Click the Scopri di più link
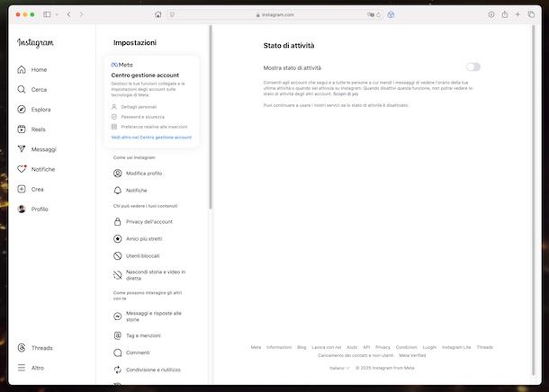The height and width of the screenshot is (392, 549). point(346,94)
